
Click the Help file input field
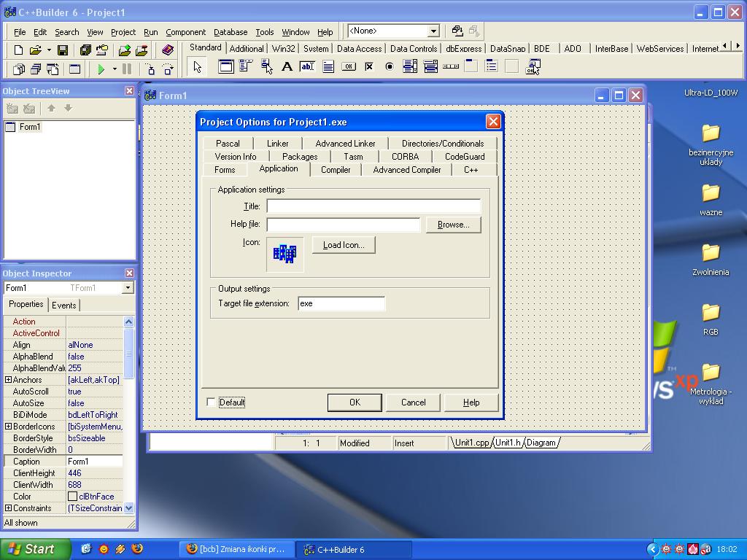click(x=344, y=225)
